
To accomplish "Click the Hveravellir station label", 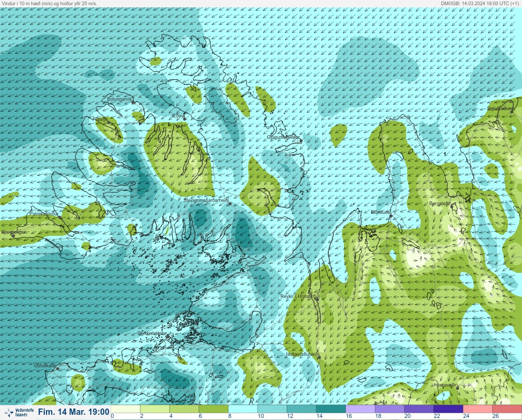I will click(445, 385).
